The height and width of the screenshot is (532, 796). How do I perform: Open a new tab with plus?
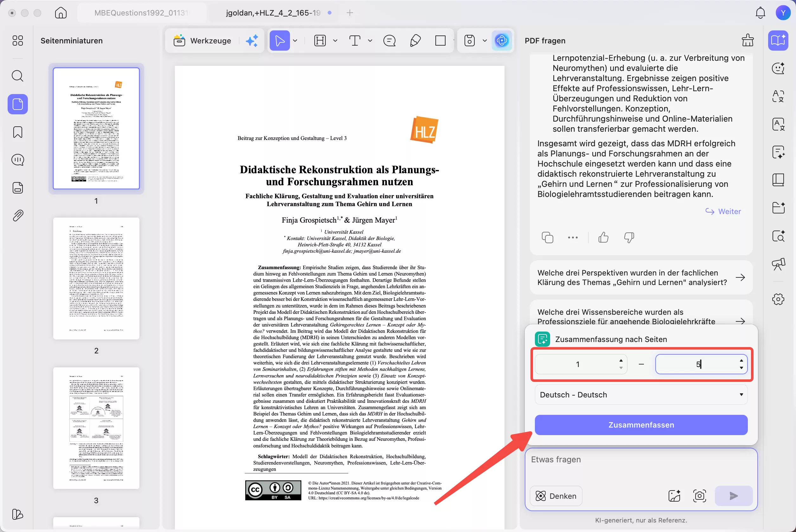pyautogui.click(x=350, y=13)
